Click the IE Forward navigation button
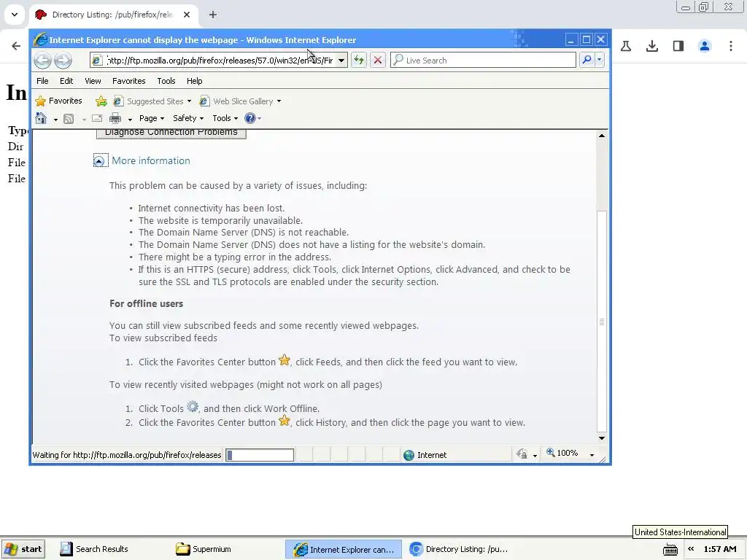Viewport: 747px width, 560px height. tap(63, 61)
